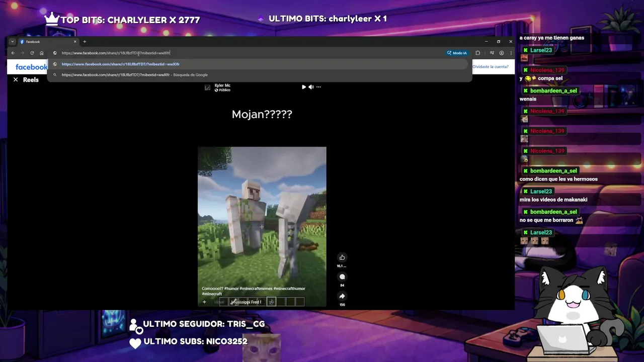Screen dimensions: 644x362
Task: Open the browser profile avatar
Action: point(502,53)
